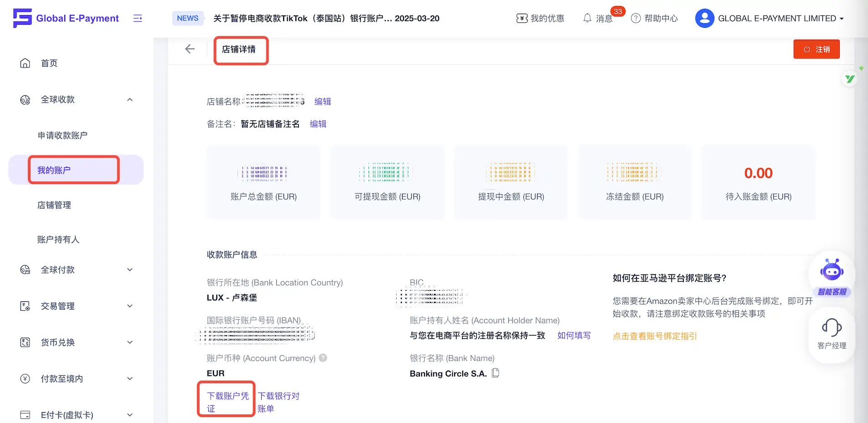Image resolution: width=868 pixels, height=423 pixels.
Task: Collapse the 全球收款 menu chevron
Action: (130, 100)
